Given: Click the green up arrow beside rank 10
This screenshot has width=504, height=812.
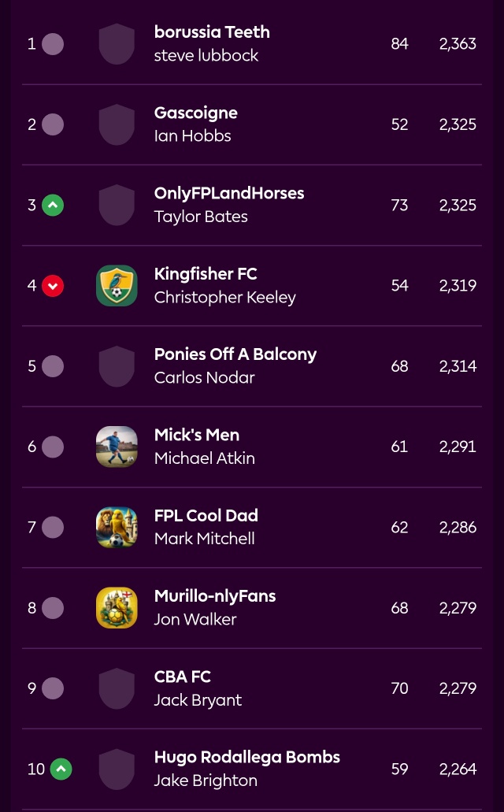Looking at the screenshot, I should (x=61, y=769).
